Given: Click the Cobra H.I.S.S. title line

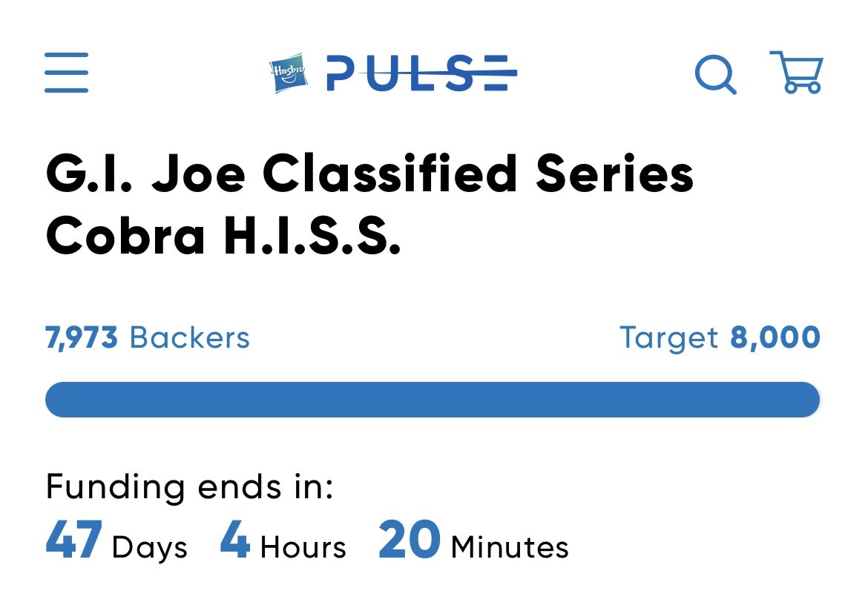Looking at the screenshot, I should click(223, 235).
